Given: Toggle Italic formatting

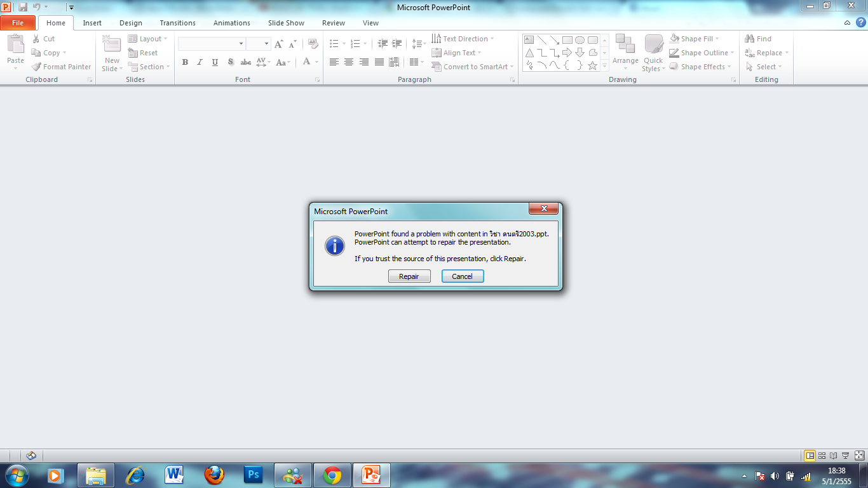Looking at the screenshot, I should 200,62.
